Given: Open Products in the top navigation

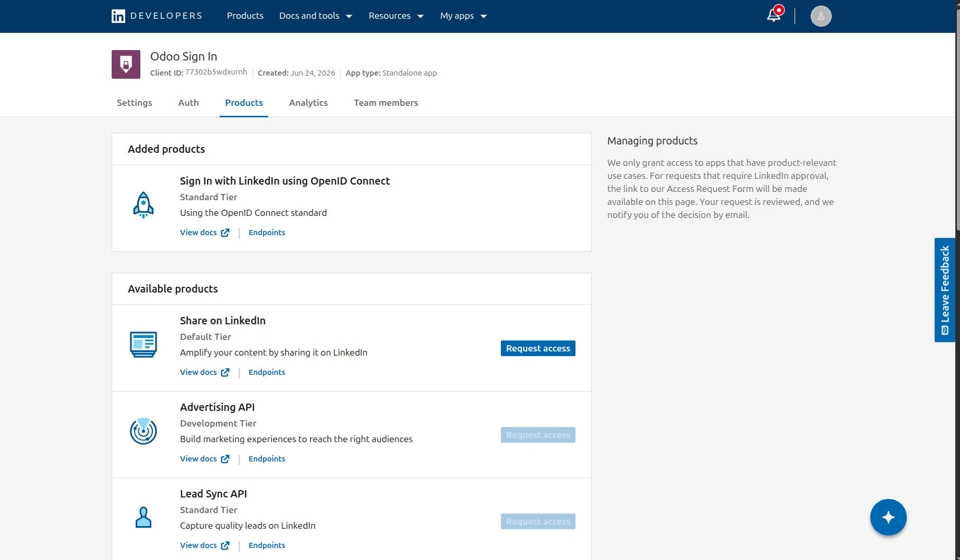Looking at the screenshot, I should click(x=245, y=16).
